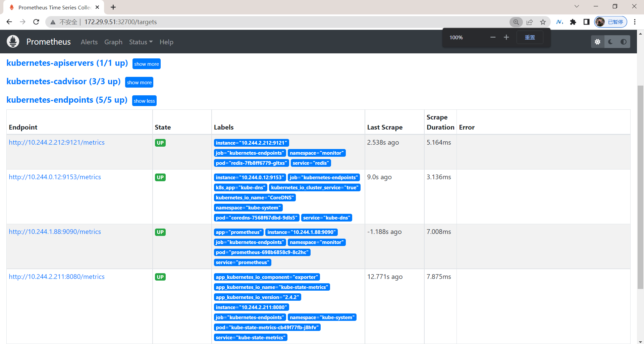Click the UP badge for kube-state-metrics endpoint
The height and width of the screenshot is (344, 644).
pos(160,277)
